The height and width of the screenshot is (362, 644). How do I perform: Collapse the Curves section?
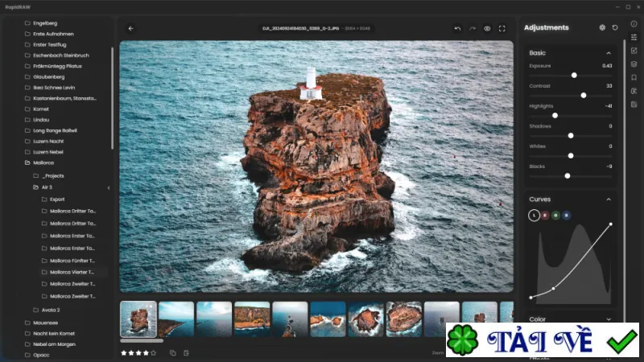click(x=609, y=200)
